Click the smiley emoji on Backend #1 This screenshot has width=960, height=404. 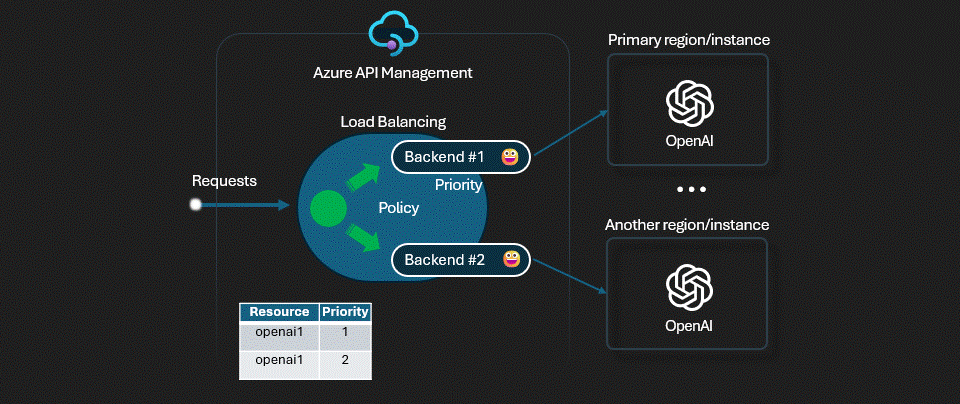pos(510,157)
